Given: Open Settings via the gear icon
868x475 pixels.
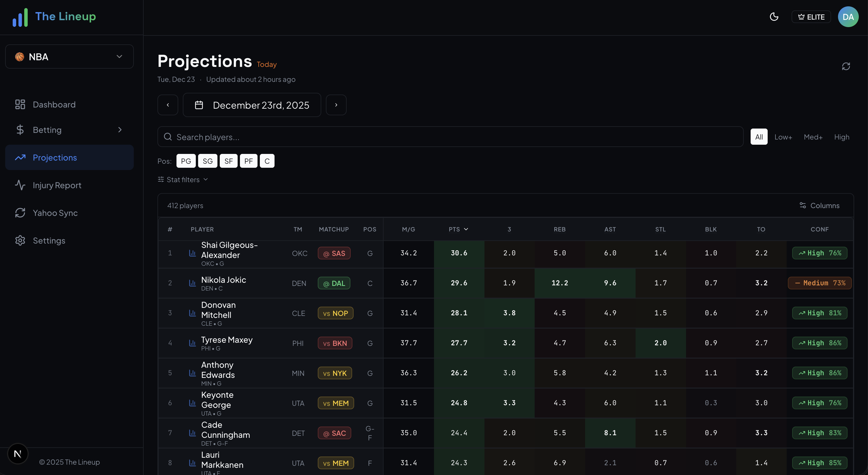Looking at the screenshot, I should pyautogui.click(x=20, y=240).
